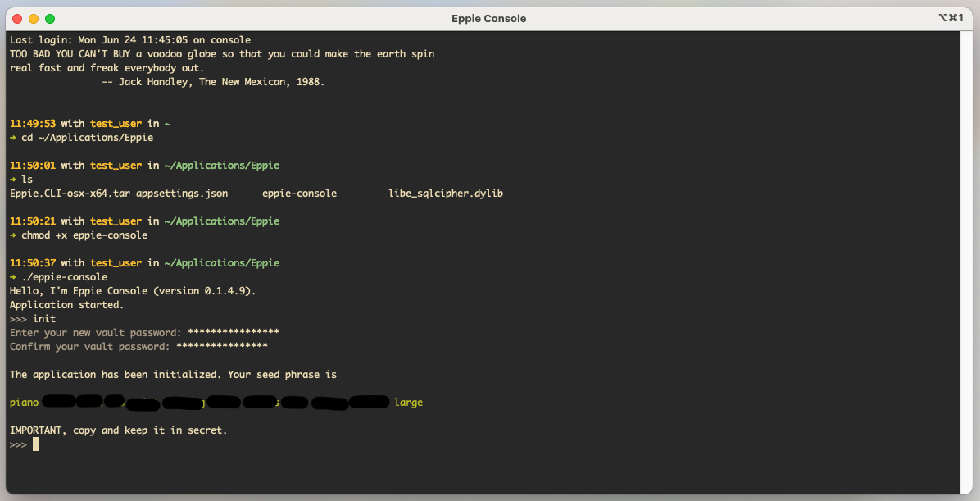
Task: Click eppie-console in the ls output
Action: 299,194
